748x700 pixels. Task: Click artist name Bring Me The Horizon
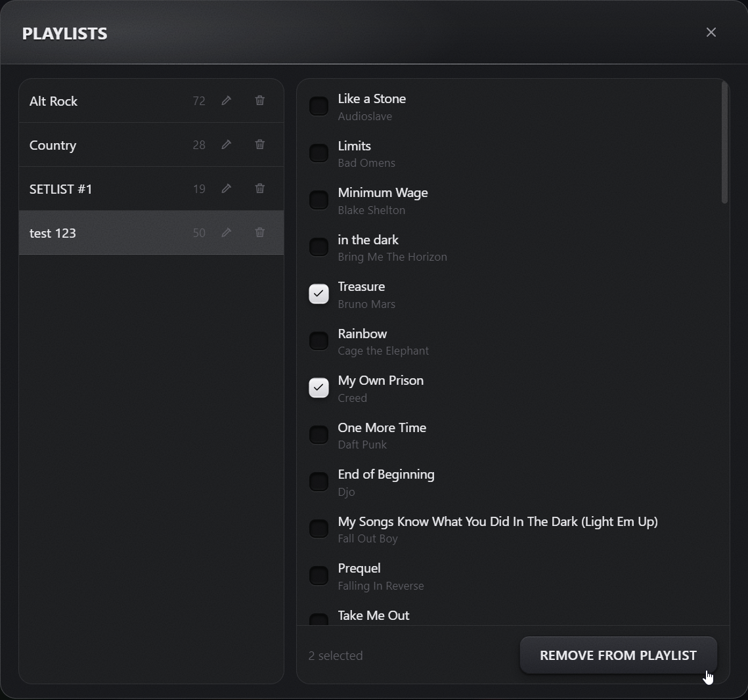392,257
